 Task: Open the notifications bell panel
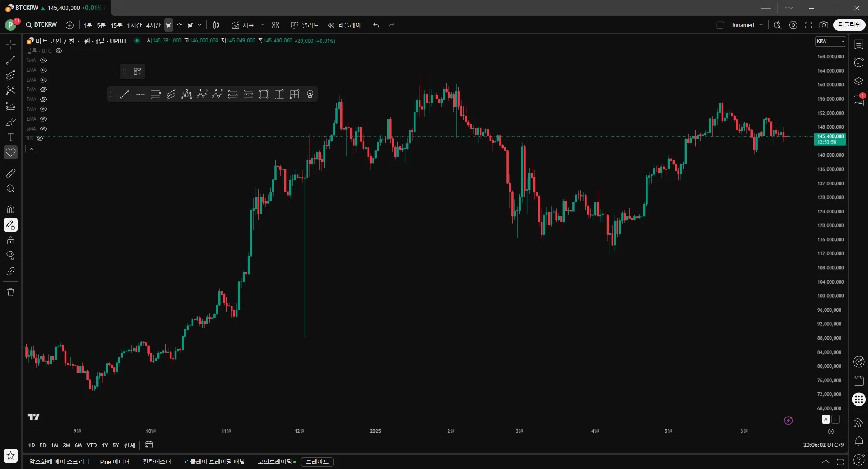coord(859,441)
